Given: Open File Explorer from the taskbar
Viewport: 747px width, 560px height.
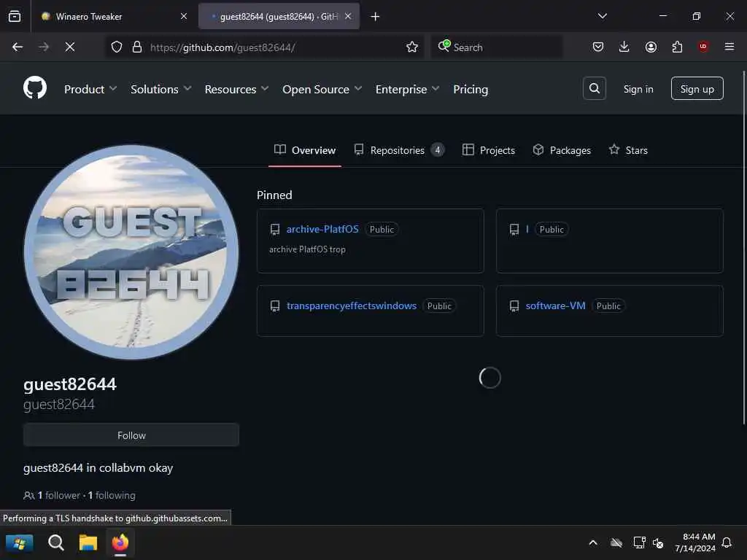Looking at the screenshot, I should (88, 542).
